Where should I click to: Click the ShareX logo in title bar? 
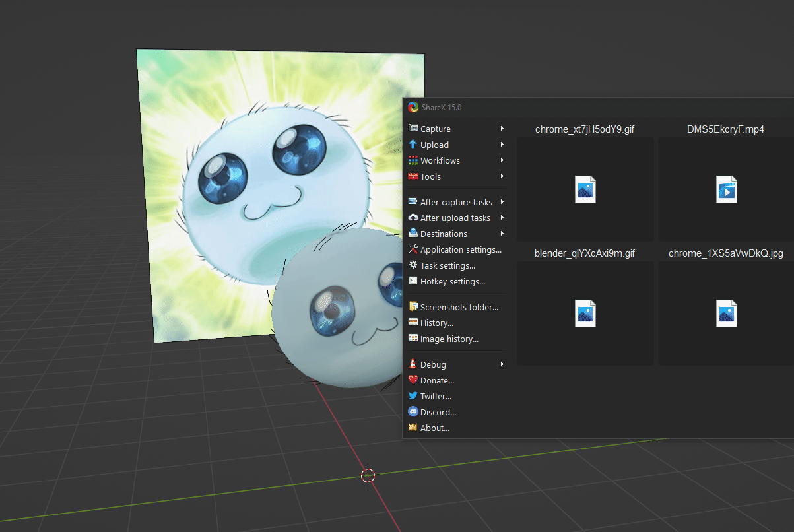(413, 107)
